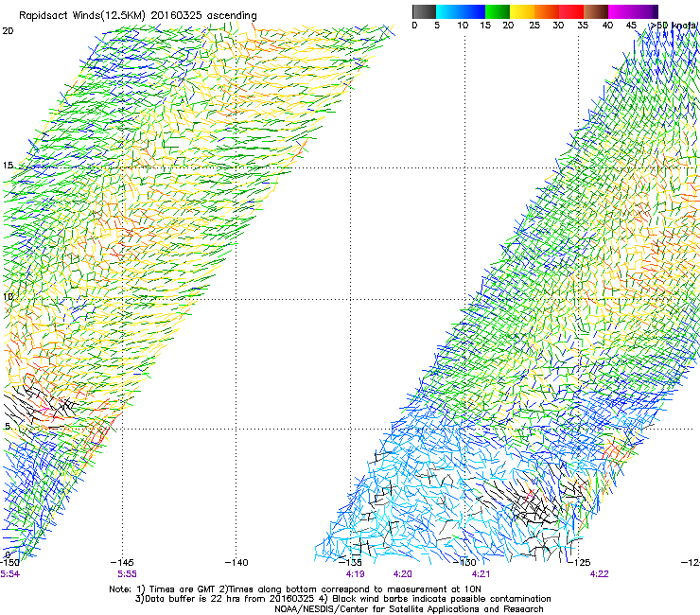The width and height of the screenshot is (700, 615).
Task: Click the gray 0–5 knots legend segment
Action: pyautogui.click(x=424, y=11)
